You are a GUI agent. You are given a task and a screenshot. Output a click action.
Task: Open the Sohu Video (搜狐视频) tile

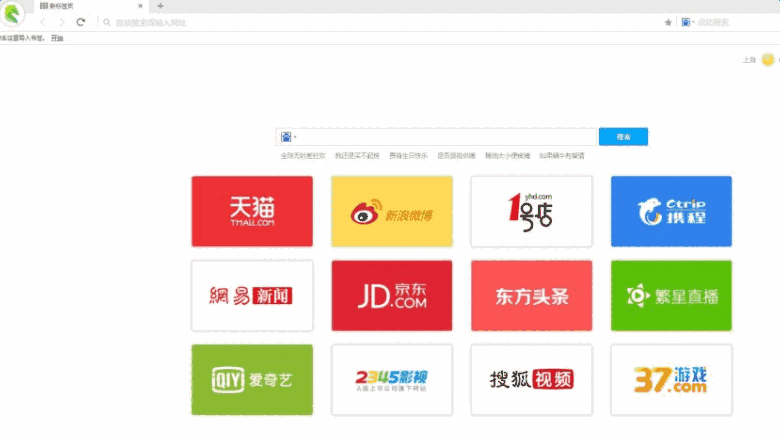531,379
